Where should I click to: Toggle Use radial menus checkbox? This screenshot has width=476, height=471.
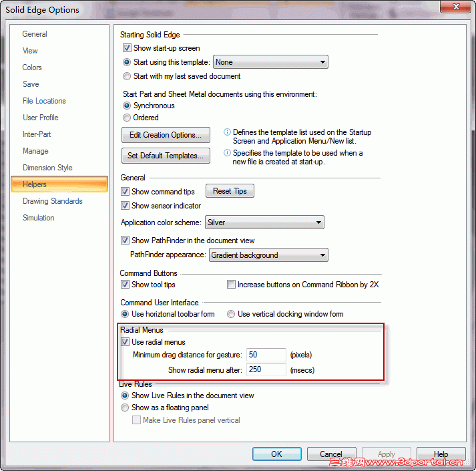coord(125,342)
